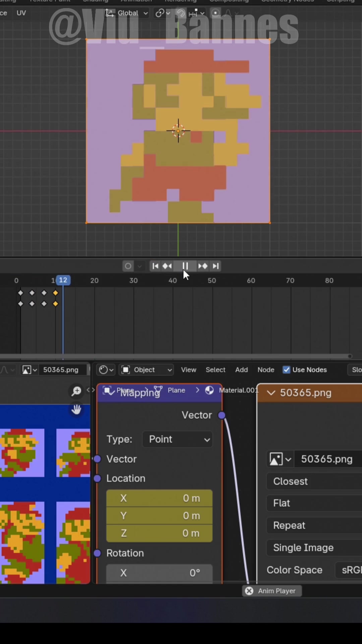Pause the animation playback

[x=185, y=266]
